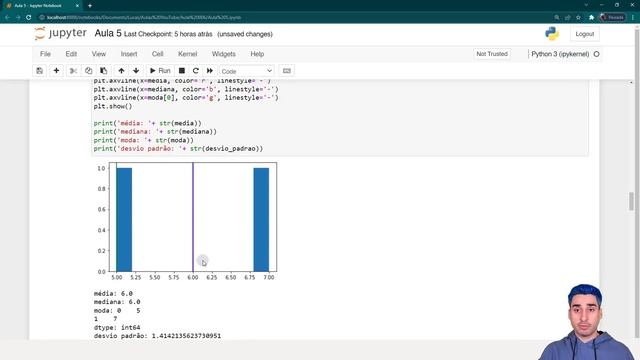Open the browser profile button
Viewport: 640px width, 360px height.
[612, 18]
